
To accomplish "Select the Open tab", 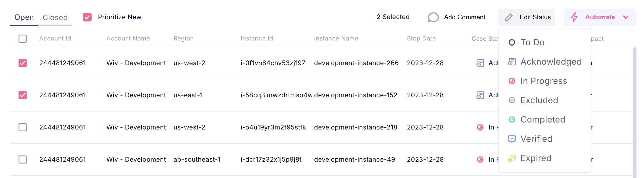I will point(24,17).
